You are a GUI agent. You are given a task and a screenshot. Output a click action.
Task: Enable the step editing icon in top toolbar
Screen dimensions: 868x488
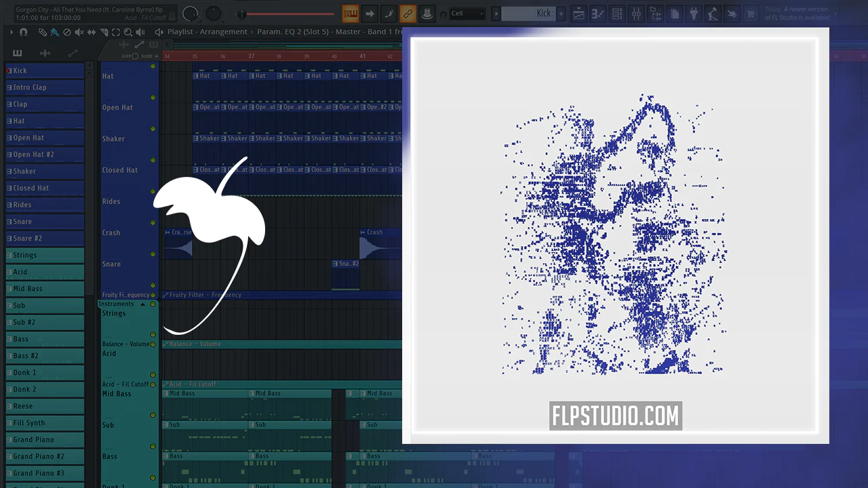click(x=389, y=13)
